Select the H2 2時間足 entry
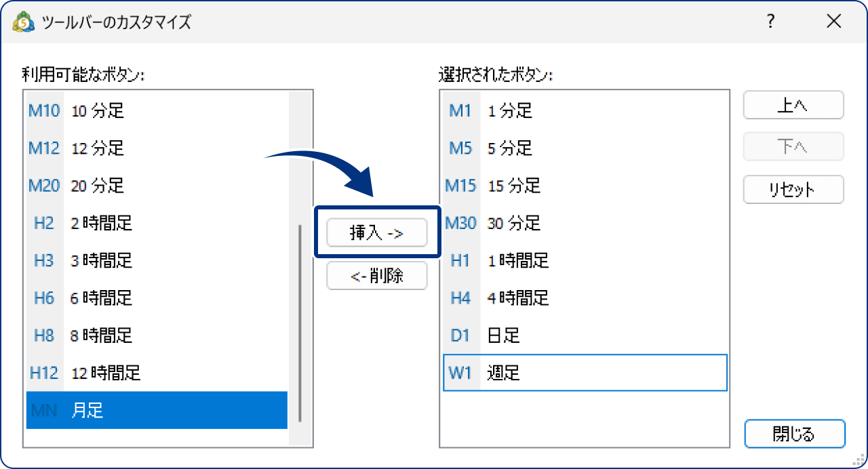The height and width of the screenshot is (469, 868). tap(136, 223)
